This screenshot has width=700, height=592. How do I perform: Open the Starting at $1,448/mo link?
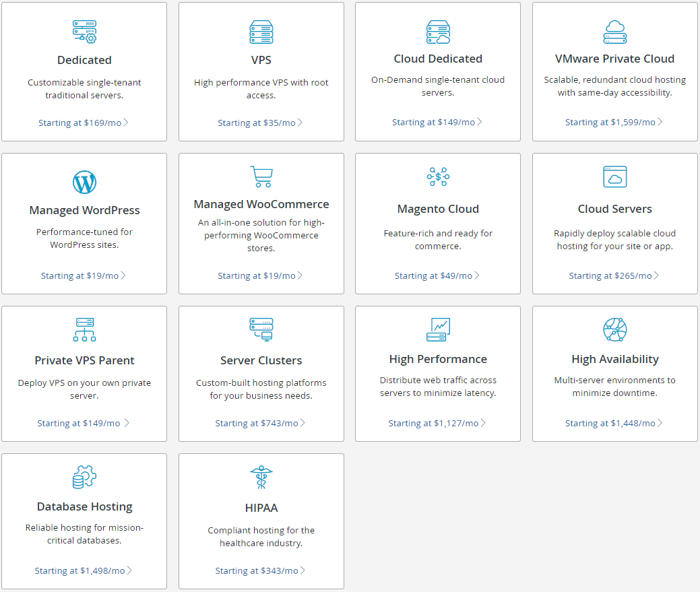[x=614, y=423]
